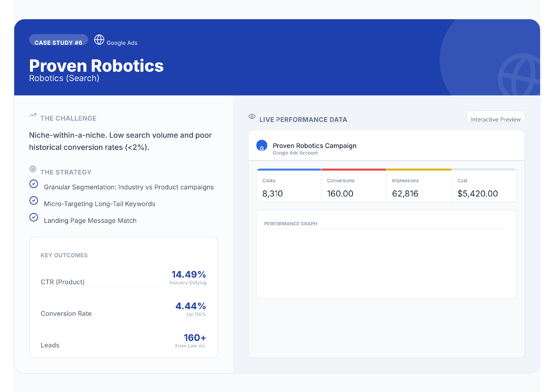
Task: Click the Key Outcomes heading
Action: [x=64, y=255]
